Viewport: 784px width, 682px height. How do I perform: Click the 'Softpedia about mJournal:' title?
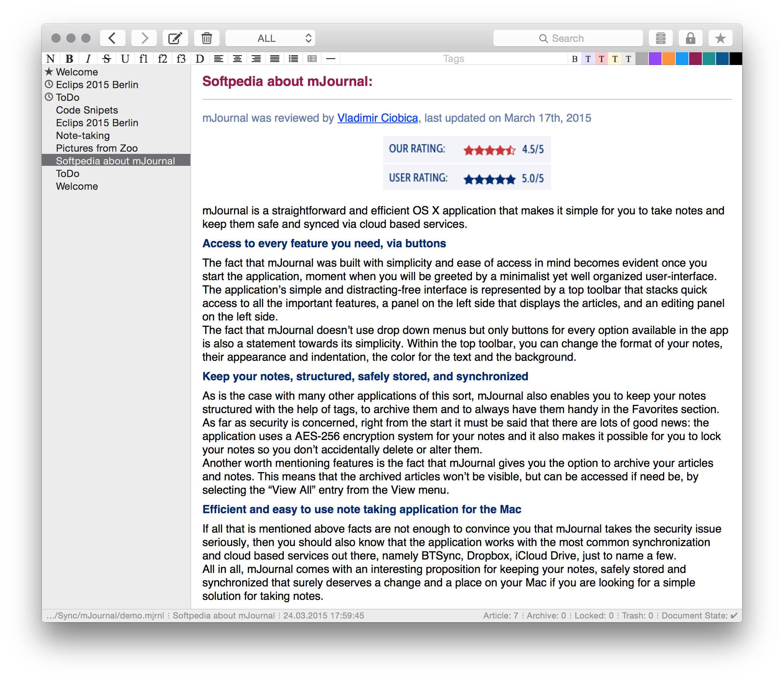click(x=287, y=81)
